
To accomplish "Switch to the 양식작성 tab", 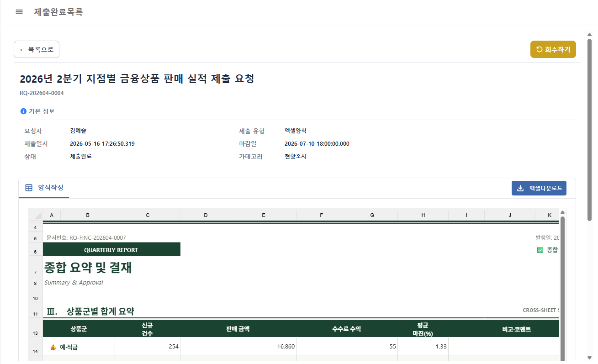I will [44, 188].
